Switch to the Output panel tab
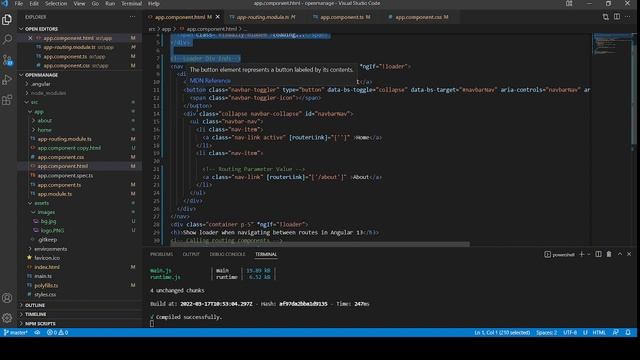Viewport: 640px width, 360px height. click(x=191, y=254)
